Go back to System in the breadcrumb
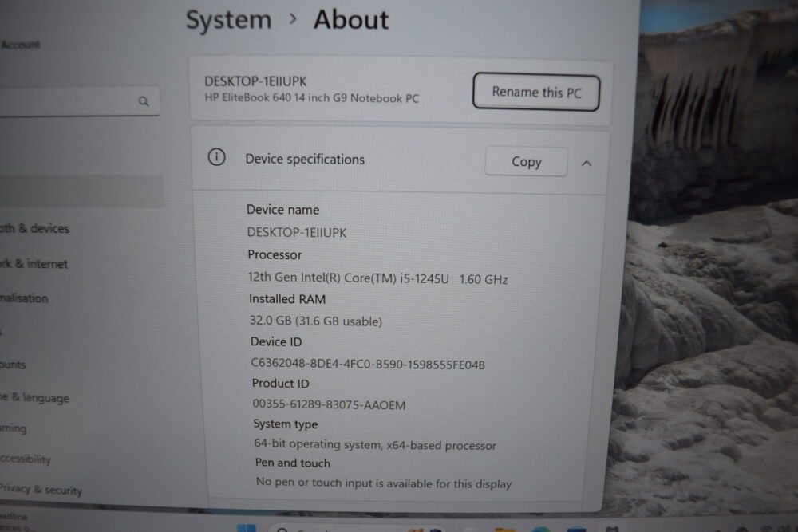This screenshot has height=532, width=798. (x=228, y=21)
